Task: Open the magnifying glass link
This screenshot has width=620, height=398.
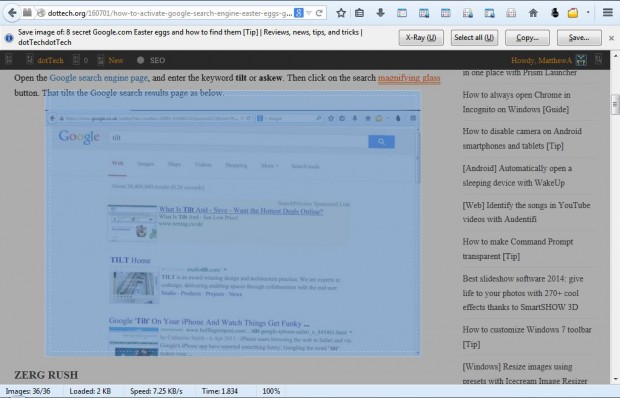Action: tap(409, 78)
